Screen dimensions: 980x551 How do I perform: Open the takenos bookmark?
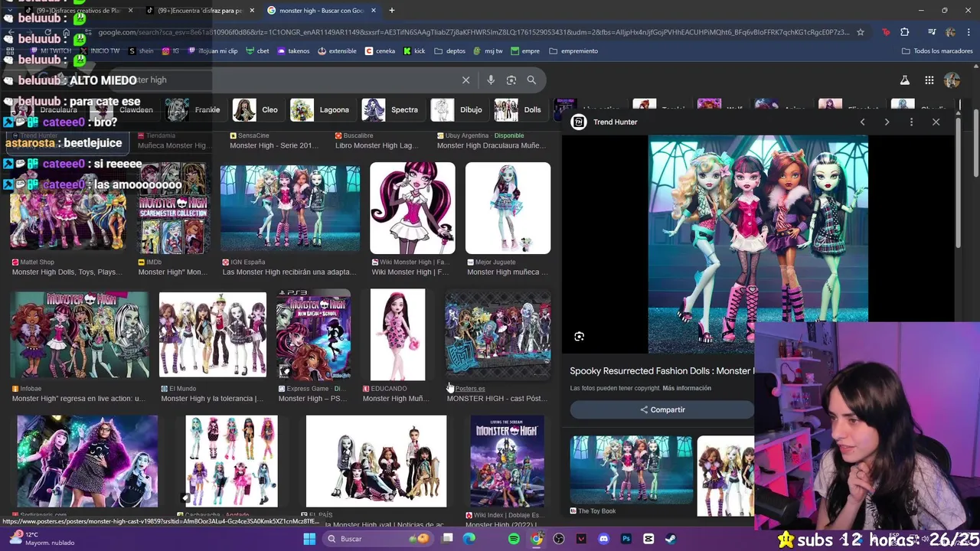pos(294,51)
